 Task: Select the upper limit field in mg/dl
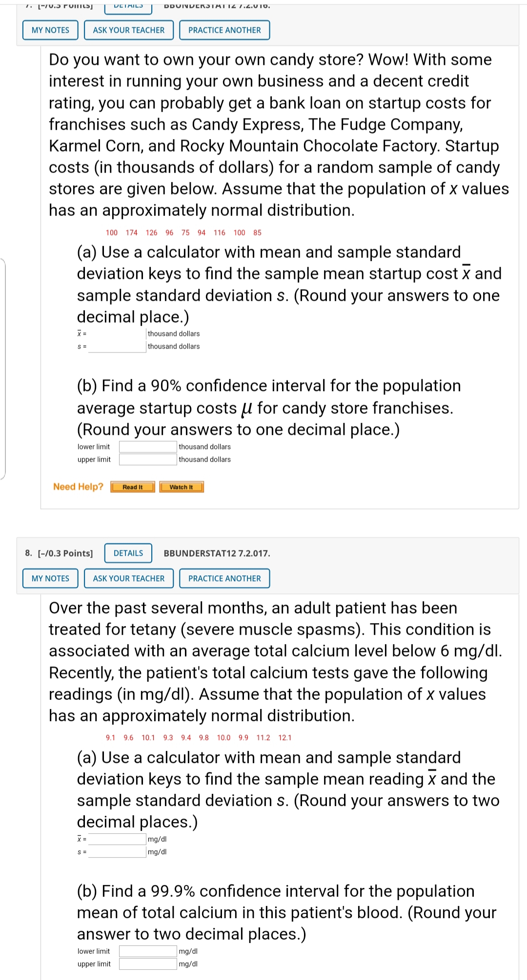(148, 964)
